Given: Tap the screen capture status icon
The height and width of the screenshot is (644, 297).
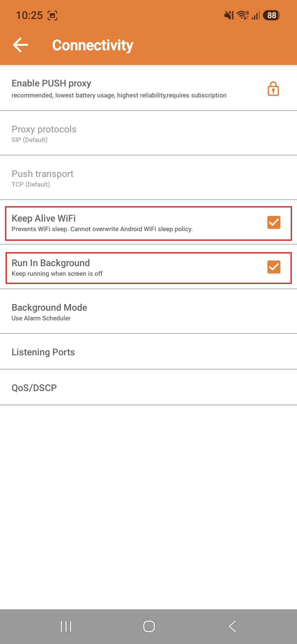Looking at the screenshot, I should (x=53, y=15).
